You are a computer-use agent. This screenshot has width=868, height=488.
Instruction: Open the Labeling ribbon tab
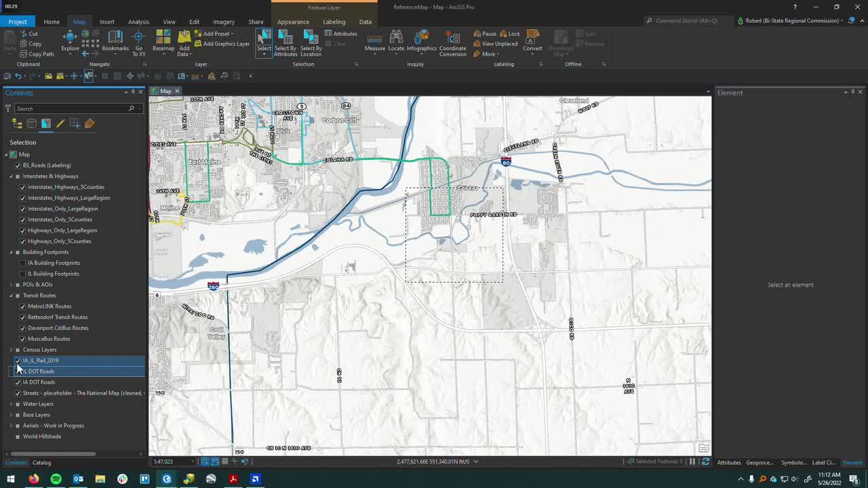click(334, 22)
